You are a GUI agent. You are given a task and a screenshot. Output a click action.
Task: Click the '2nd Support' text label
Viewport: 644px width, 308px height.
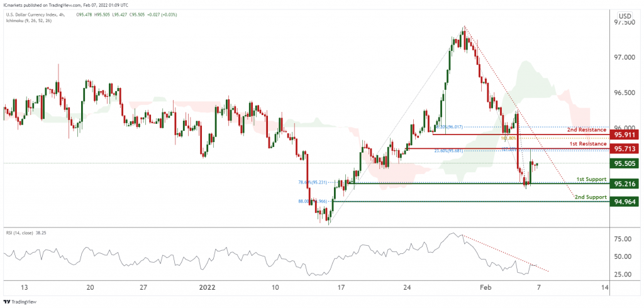[591, 197]
